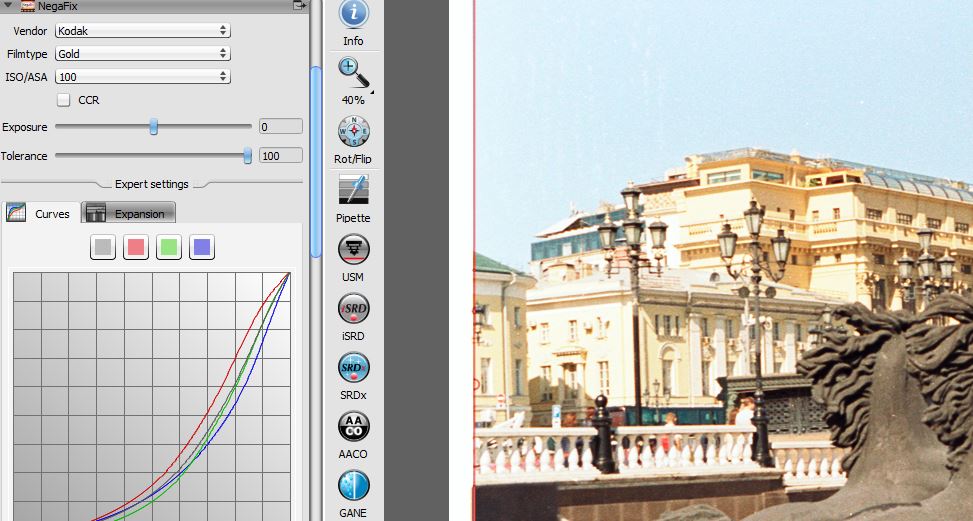Select the Rot/Flip compass tool
The image size is (973, 521).
(x=353, y=131)
